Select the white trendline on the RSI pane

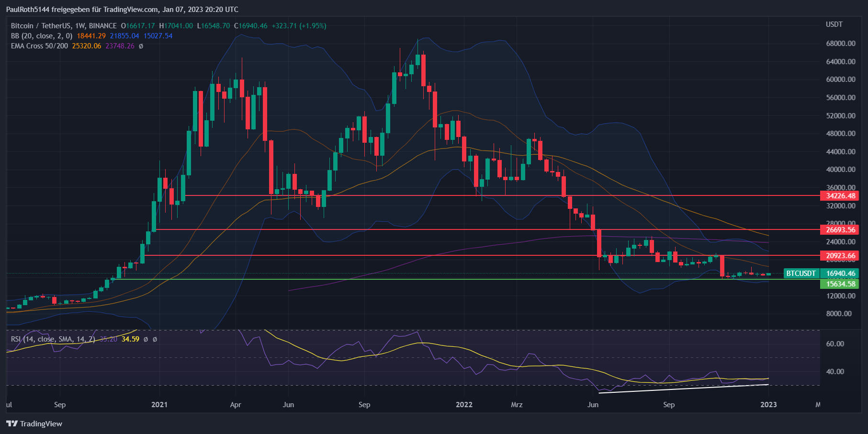click(684, 388)
